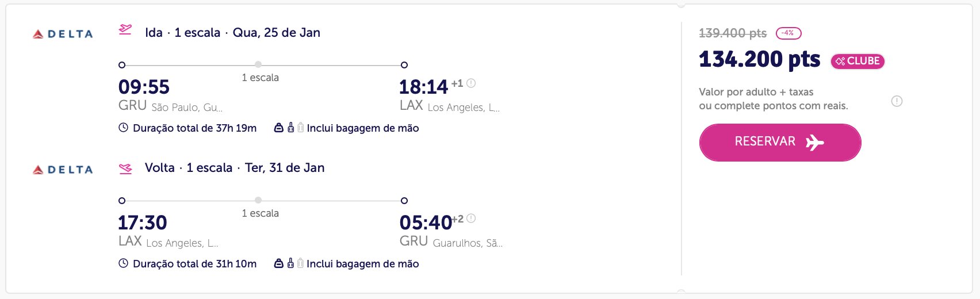The width and height of the screenshot is (980, 299).
Task: Click the outbound flight departure plane icon
Action: (125, 29)
